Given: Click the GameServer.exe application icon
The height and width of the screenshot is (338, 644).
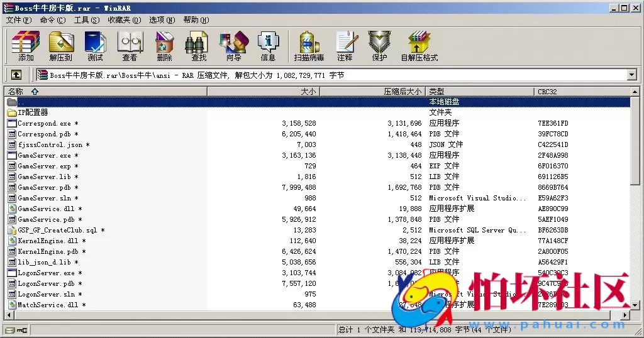Looking at the screenshot, I should point(12,155).
